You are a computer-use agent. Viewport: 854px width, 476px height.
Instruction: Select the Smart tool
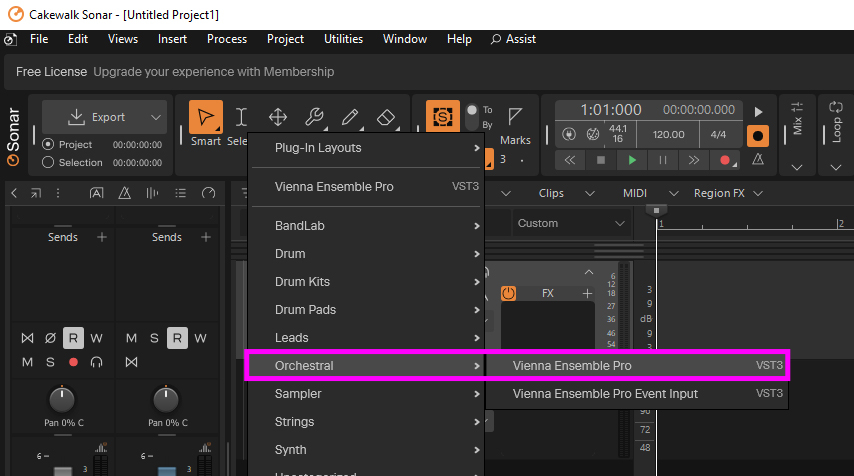(x=206, y=117)
